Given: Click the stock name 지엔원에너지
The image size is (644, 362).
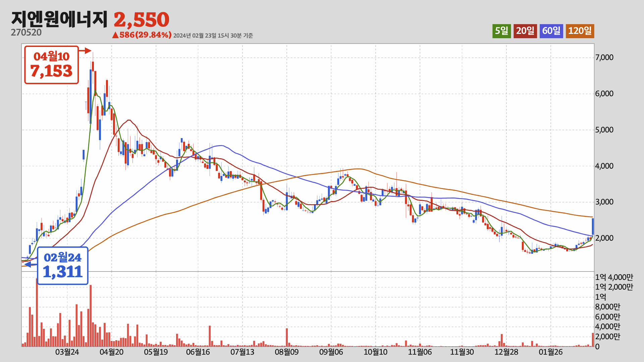Looking at the screenshot, I should click(x=59, y=19).
